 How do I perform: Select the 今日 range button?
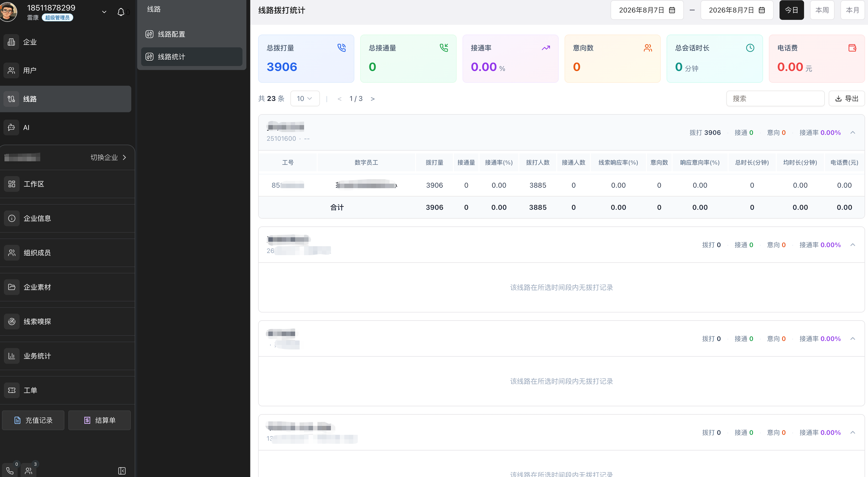(x=791, y=10)
